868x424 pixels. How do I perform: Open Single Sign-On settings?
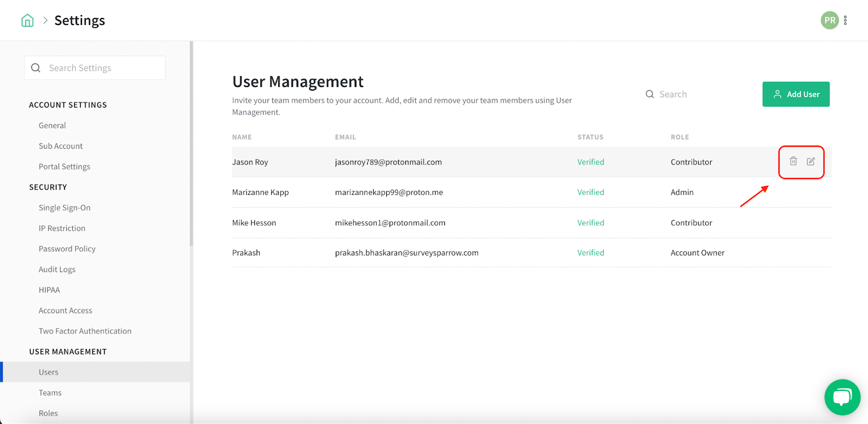pos(65,208)
